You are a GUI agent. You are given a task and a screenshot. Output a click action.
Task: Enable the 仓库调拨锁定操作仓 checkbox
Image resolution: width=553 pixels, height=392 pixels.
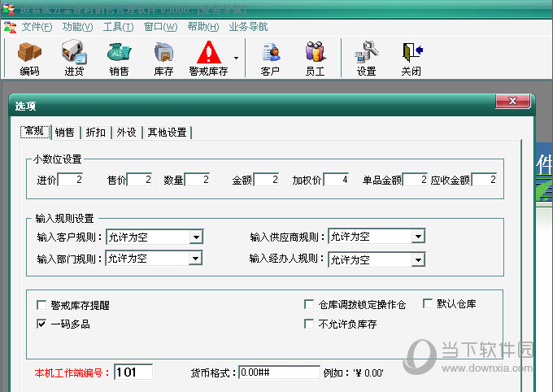[309, 304]
